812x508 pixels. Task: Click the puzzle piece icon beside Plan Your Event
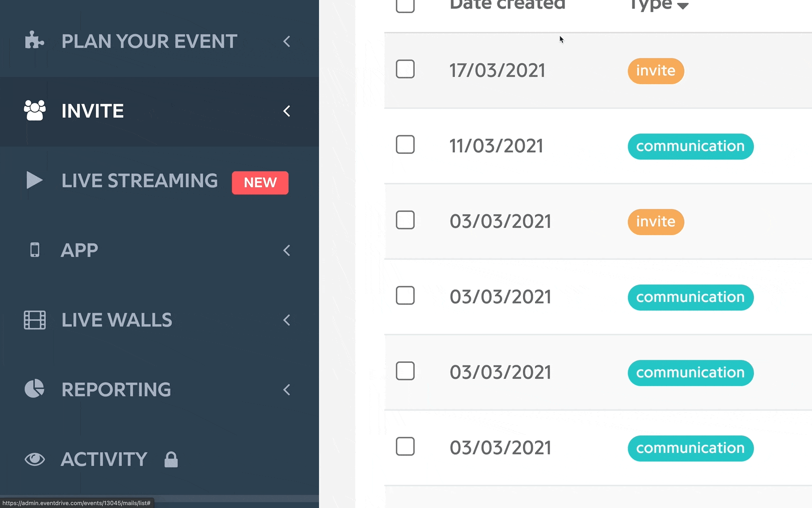[x=34, y=41]
